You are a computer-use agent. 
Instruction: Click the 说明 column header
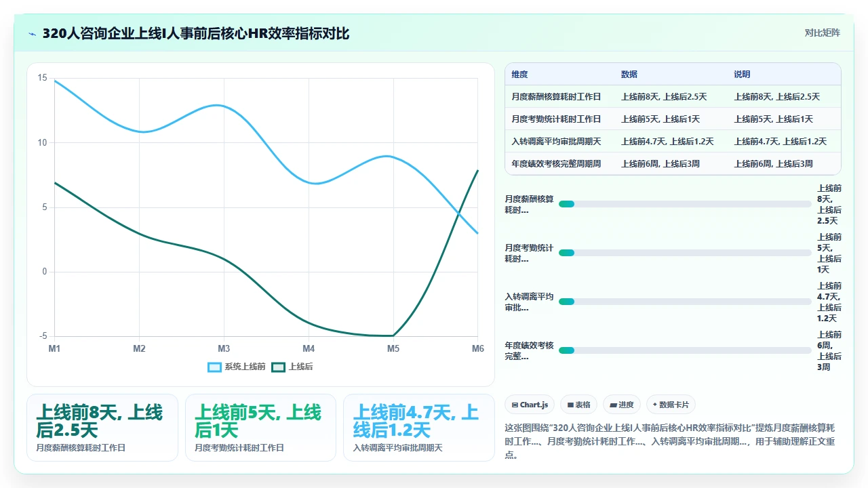(742, 75)
